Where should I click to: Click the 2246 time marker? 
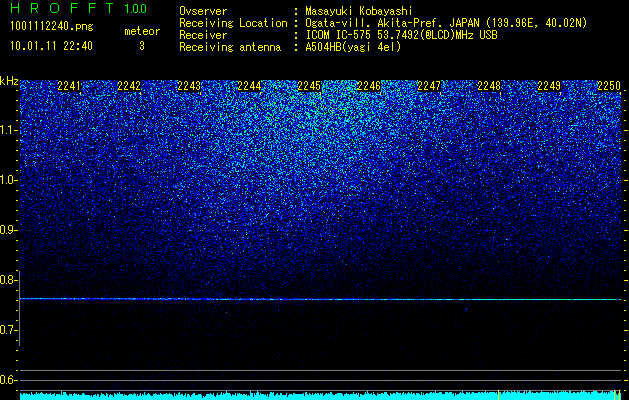tap(369, 86)
